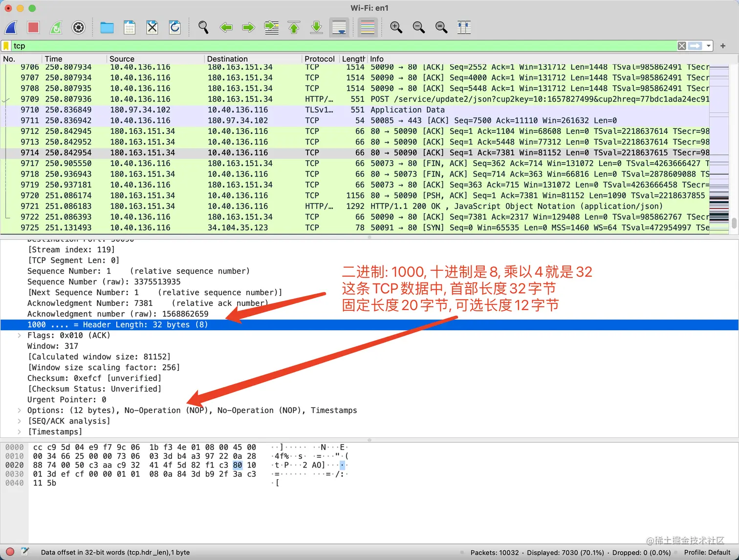Reload this capture file icon

pos(175,27)
